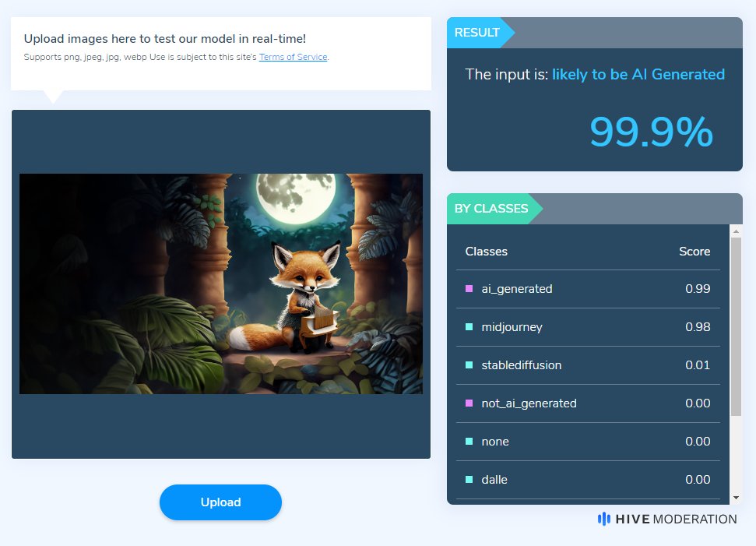
Task: Click the uploaded fox image preview
Action: point(221,284)
